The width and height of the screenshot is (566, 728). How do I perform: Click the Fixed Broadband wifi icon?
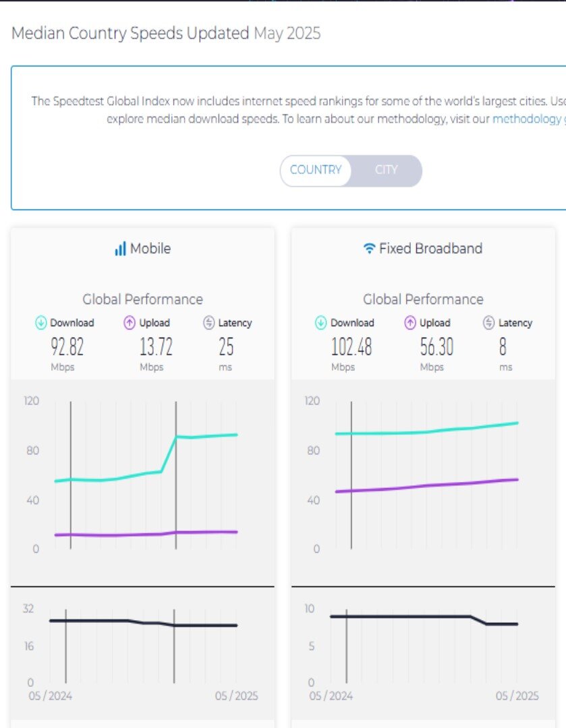[x=369, y=249]
